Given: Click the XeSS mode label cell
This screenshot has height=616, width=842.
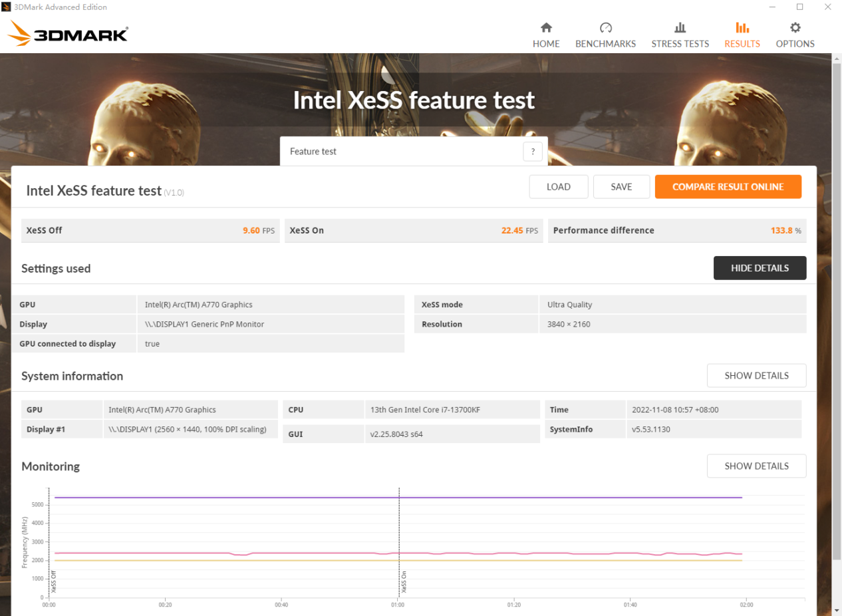Looking at the screenshot, I should (x=476, y=305).
